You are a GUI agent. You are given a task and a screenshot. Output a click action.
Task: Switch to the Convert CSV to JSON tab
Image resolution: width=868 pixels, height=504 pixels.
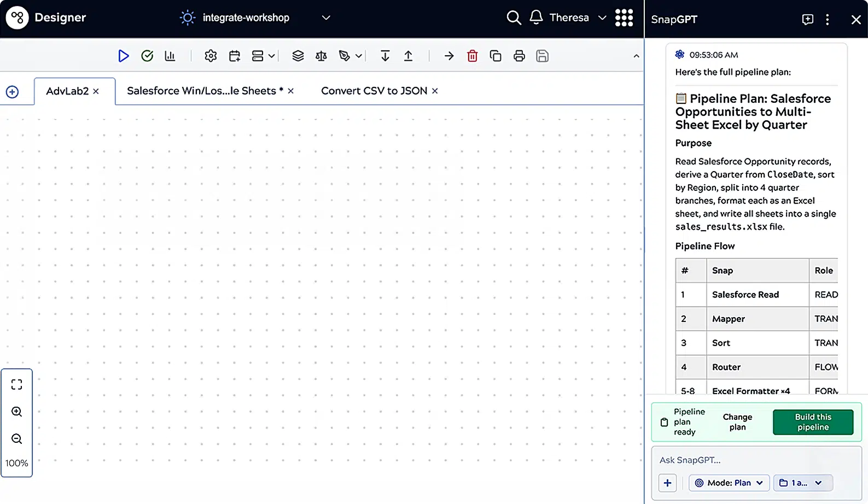(x=374, y=91)
